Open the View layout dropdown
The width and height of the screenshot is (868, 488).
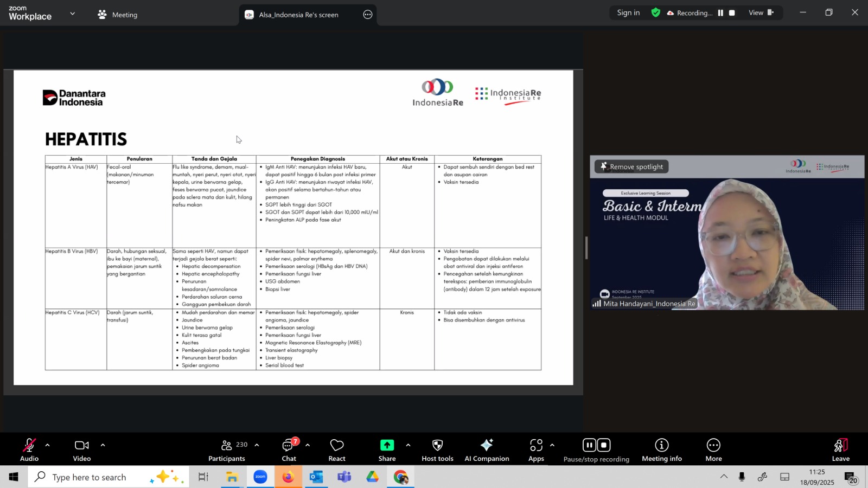pyautogui.click(x=761, y=13)
